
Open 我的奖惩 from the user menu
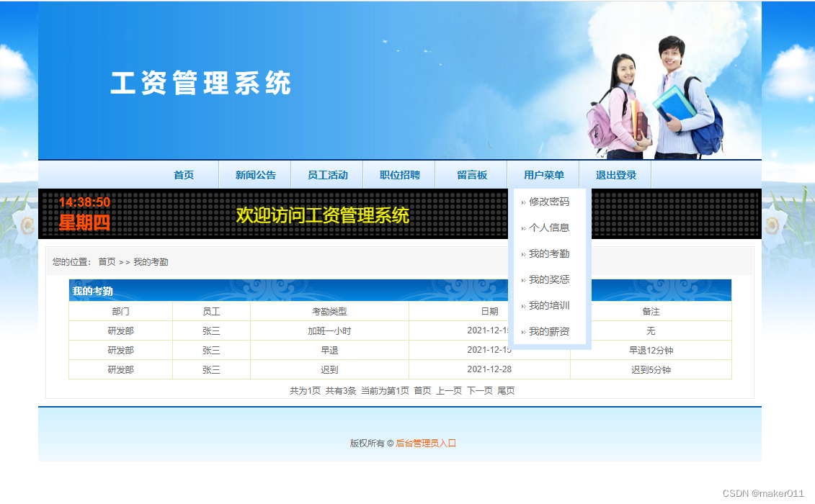point(549,279)
